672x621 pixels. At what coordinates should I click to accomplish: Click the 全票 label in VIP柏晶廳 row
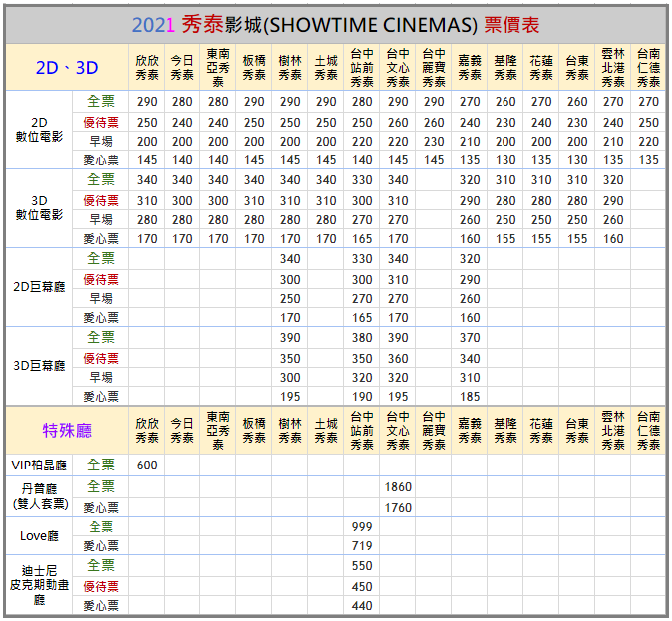tap(101, 465)
